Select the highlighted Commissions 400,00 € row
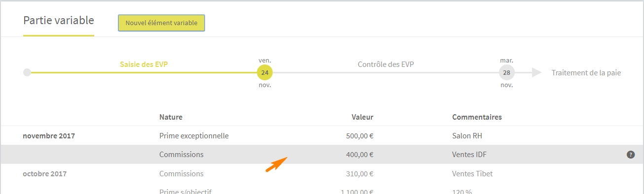Viewport: 644px width, 194px height. click(322, 155)
